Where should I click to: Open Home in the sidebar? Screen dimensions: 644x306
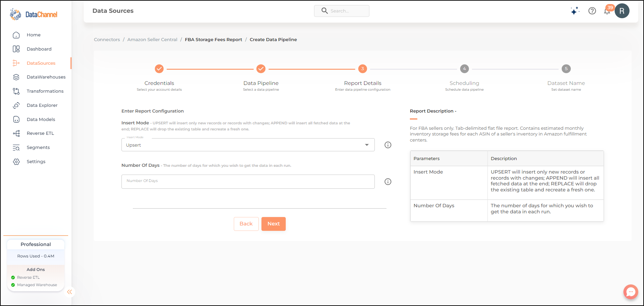34,35
